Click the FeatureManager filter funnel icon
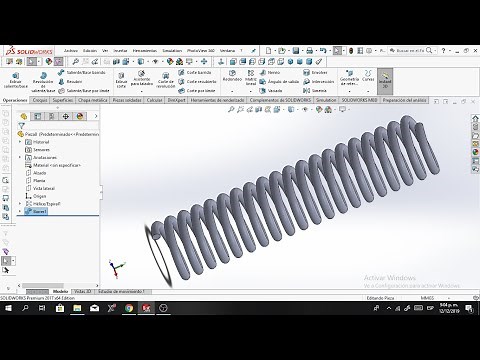Viewport: 480px width, 360px height. pyautogui.click(x=22, y=126)
